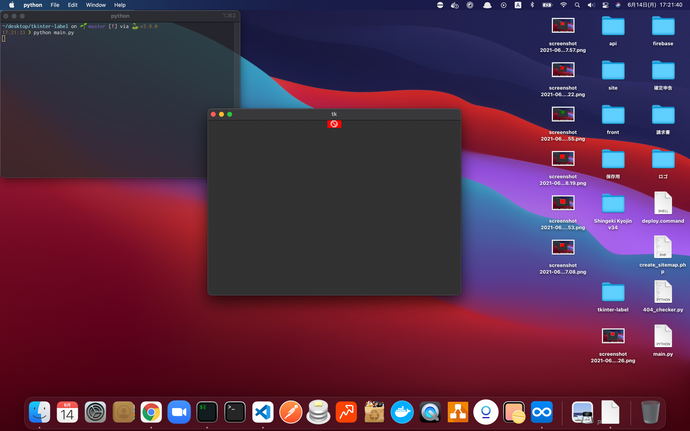Select the tkinter-label folder on desktop
The width and height of the screenshot is (690, 431).
click(x=613, y=292)
